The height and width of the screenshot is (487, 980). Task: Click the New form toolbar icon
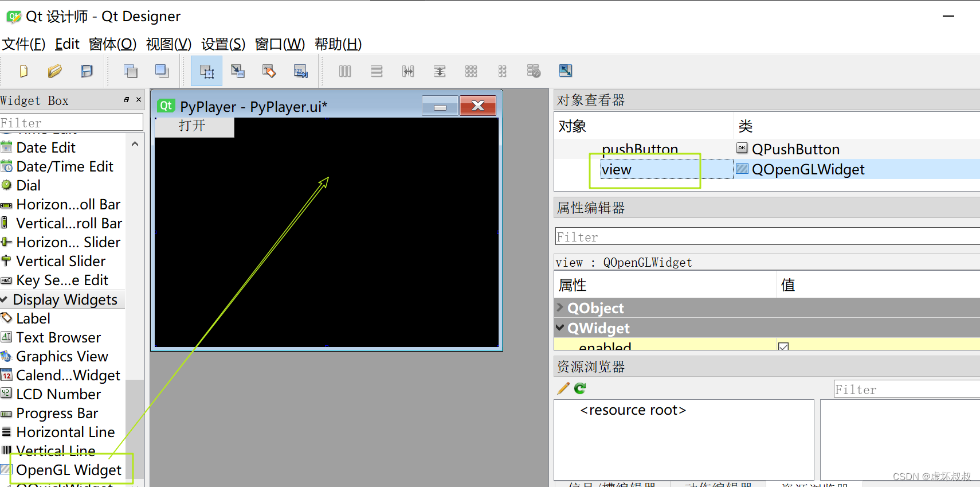pos(23,71)
